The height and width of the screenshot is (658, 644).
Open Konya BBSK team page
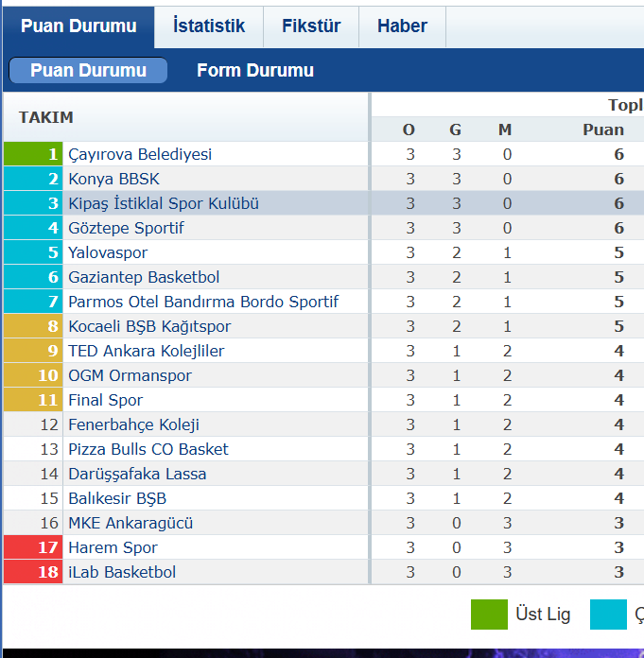113,179
